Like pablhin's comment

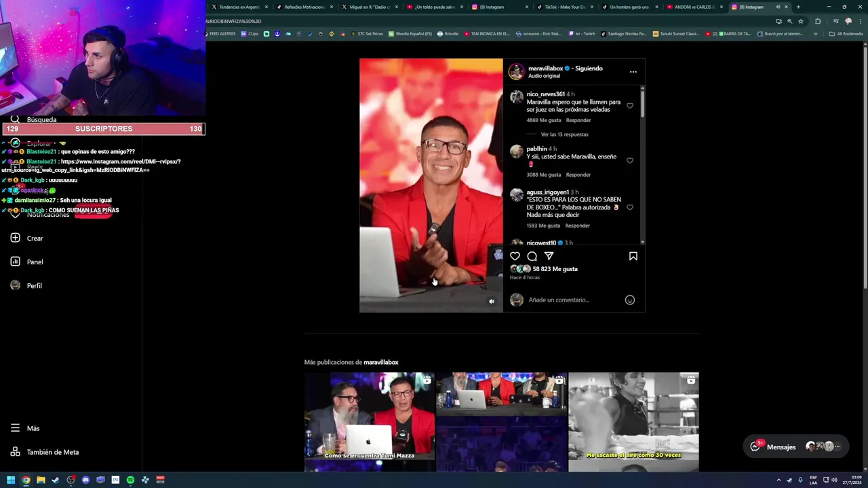[630, 161]
